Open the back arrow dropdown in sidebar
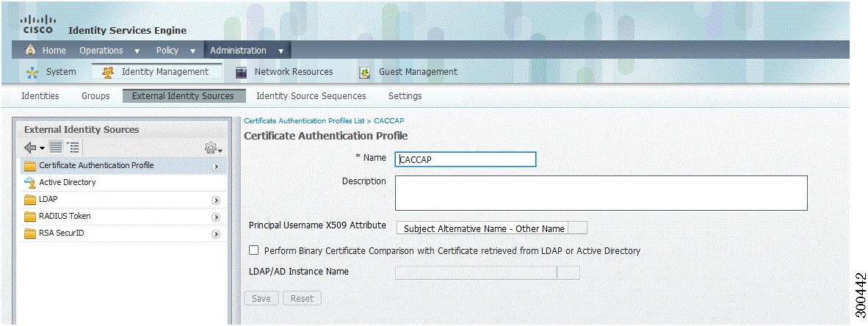 [42, 149]
